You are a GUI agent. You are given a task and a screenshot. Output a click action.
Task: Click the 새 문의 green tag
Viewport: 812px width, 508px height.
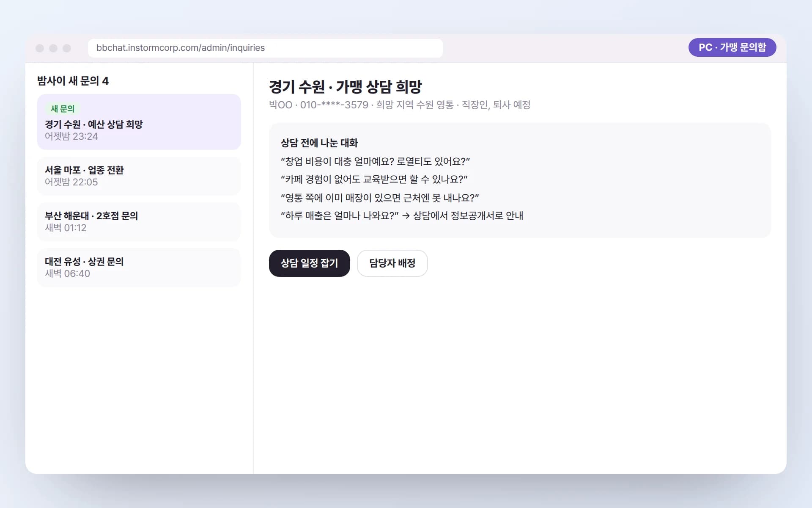coord(63,109)
